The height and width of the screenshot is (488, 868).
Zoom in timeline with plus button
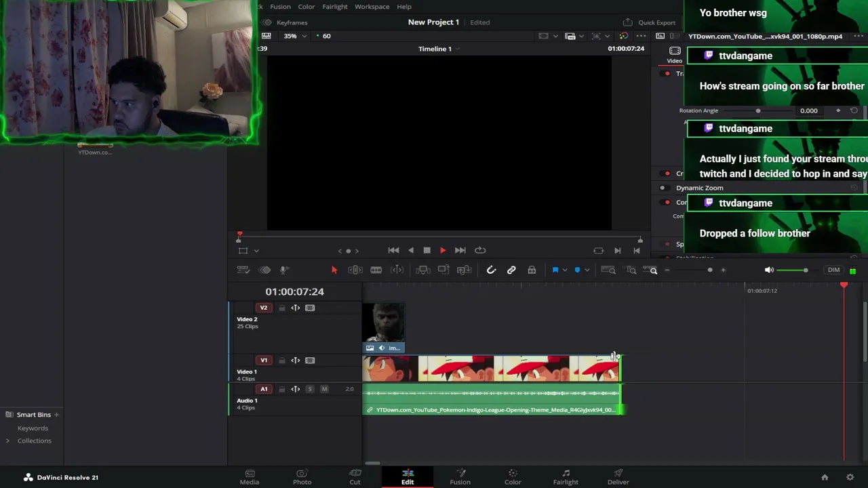click(723, 270)
